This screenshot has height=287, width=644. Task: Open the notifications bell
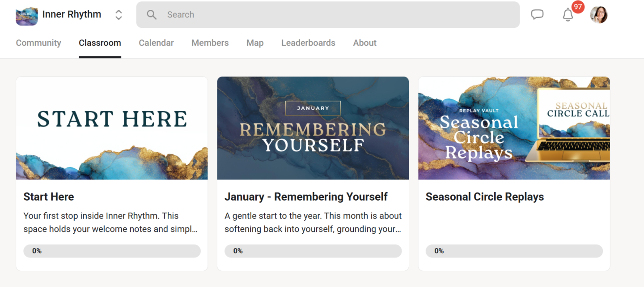(x=568, y=15)
